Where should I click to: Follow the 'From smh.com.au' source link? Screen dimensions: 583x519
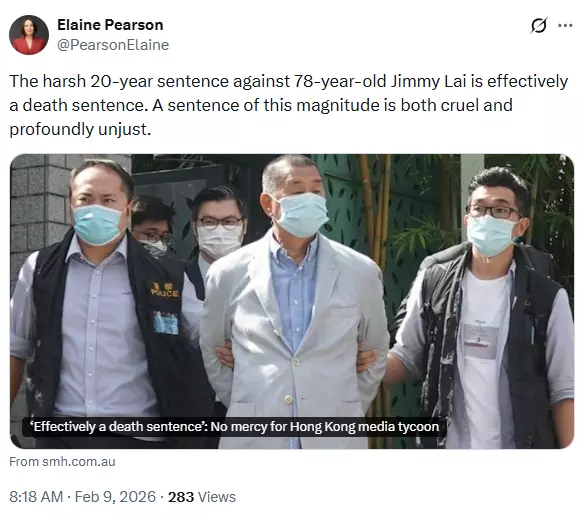click(x=62, y=462)
